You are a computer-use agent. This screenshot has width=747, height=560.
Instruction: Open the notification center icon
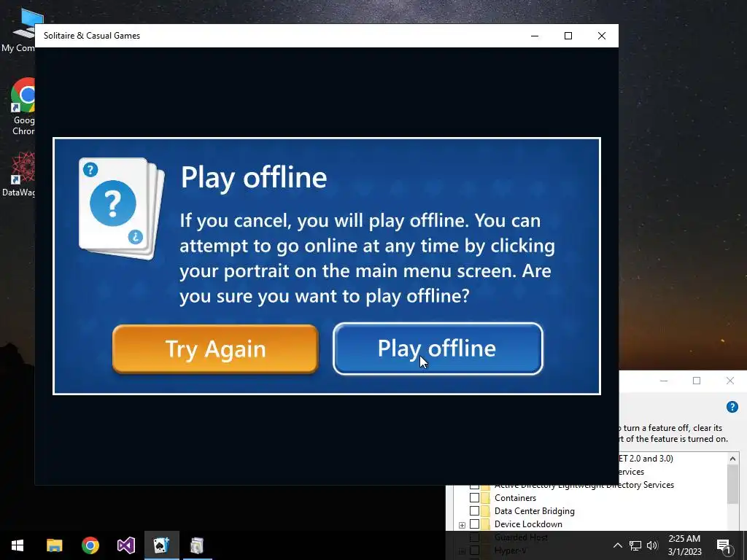724,545
